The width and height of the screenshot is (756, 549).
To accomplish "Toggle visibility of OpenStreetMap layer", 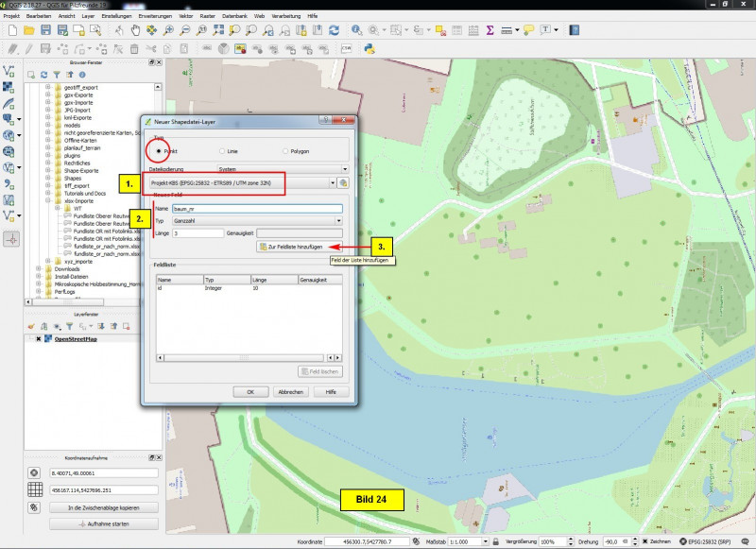I will [39, 338].
